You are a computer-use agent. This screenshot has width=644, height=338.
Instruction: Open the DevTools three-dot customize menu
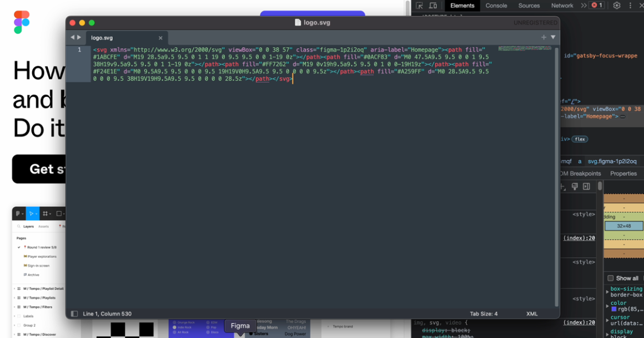tap(630, 6)
